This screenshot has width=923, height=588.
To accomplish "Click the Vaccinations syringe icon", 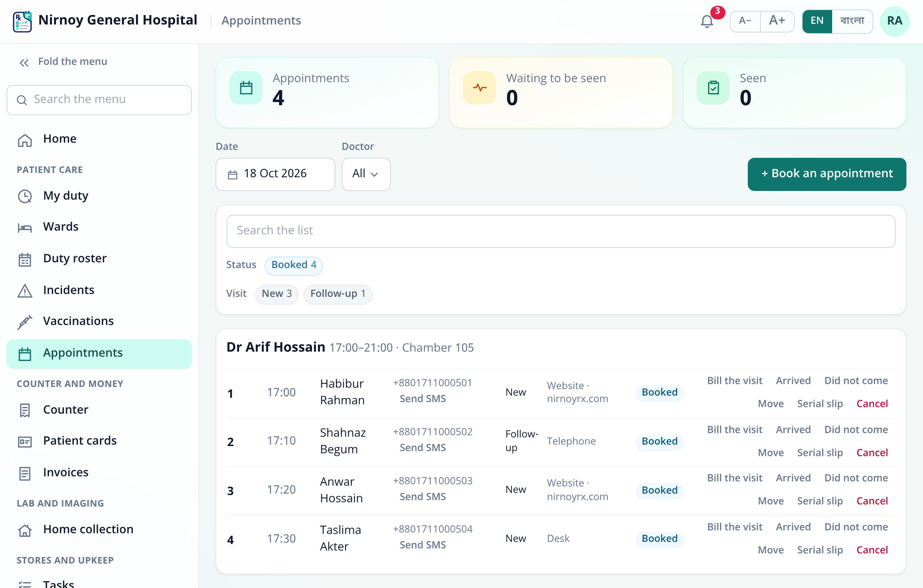I will click(x=25, y=322).
